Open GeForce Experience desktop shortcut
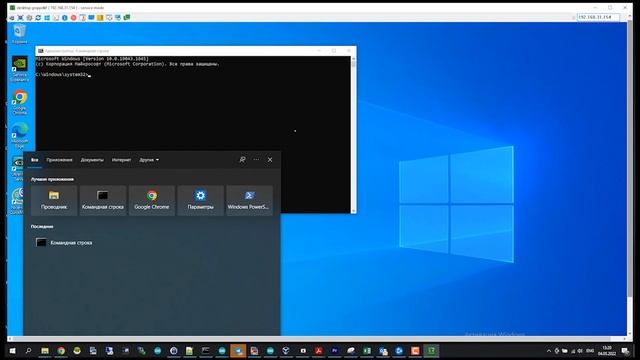This screenshot has height=360, width=640. [20, 69]
